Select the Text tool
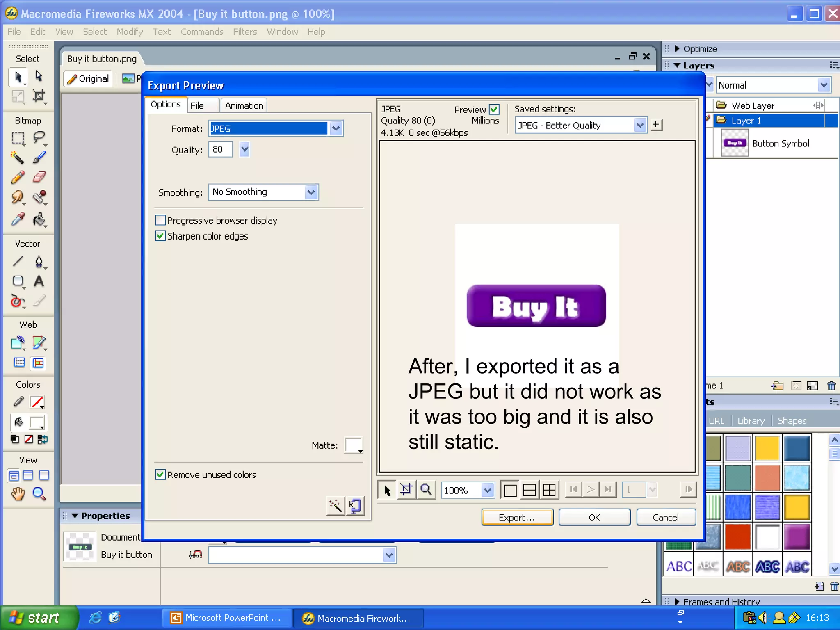The width and height of the screenshot is (840, 630). 39,281
